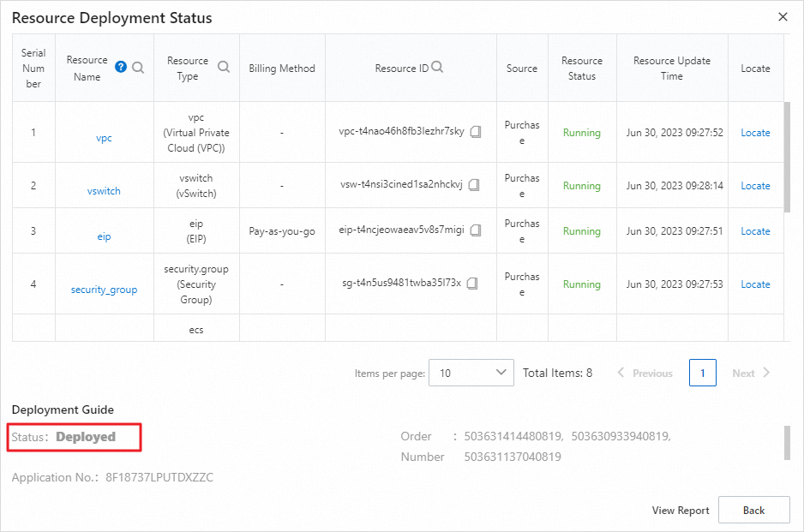The width and height of the screenshot is (804, 532).
Task: Click the resource table vertical scrollbar
Action: (x=788, y=156)
